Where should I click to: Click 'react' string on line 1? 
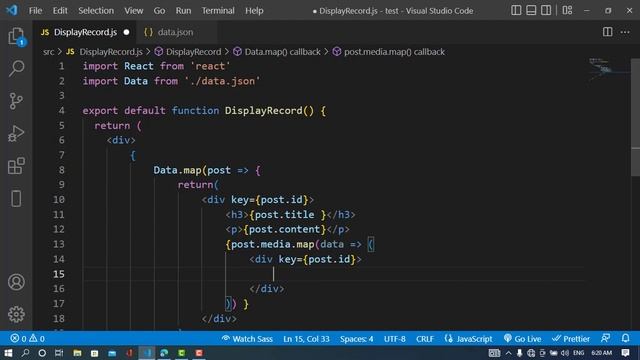(210, 66)
